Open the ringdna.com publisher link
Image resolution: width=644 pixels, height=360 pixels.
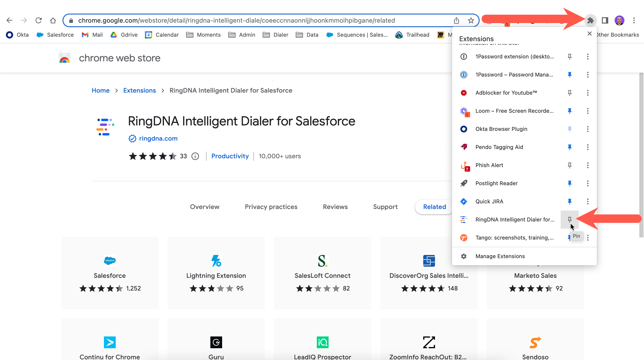[158, 138]
